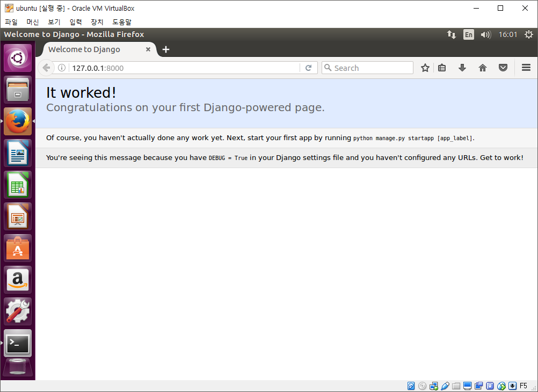The width and height of the screenshot is (538, 392).
Task: Open the VirtualBox 파일 menu
Action: click(x=11, y=22)
